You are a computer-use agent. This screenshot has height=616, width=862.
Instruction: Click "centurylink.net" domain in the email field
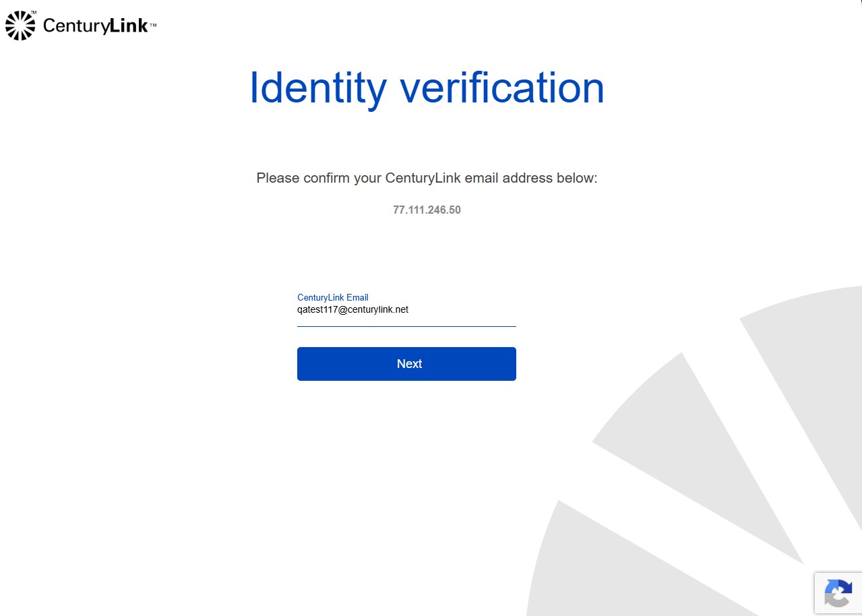377,310
